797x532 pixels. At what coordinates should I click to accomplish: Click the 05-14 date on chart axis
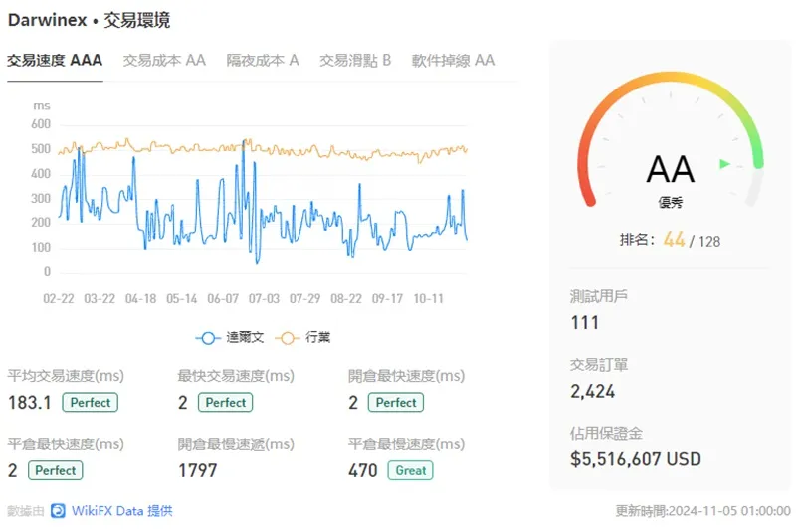pos(181,298)
